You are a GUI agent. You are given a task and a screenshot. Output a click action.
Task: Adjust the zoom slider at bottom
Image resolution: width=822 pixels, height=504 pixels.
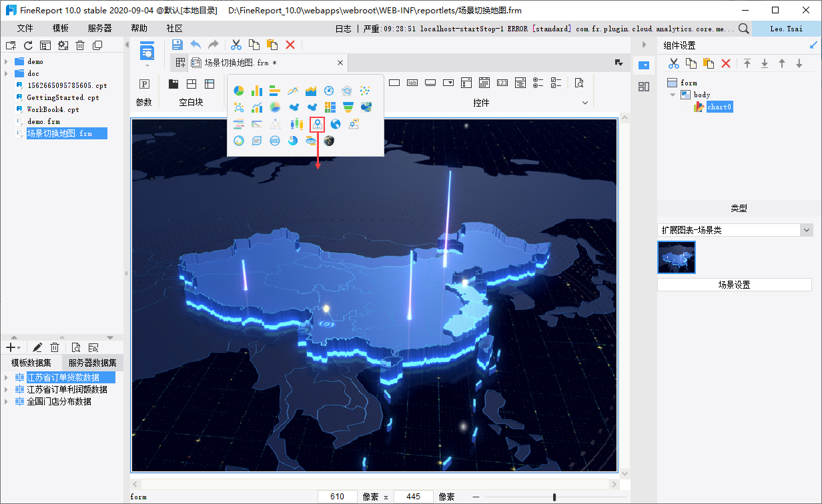[554, 497]
